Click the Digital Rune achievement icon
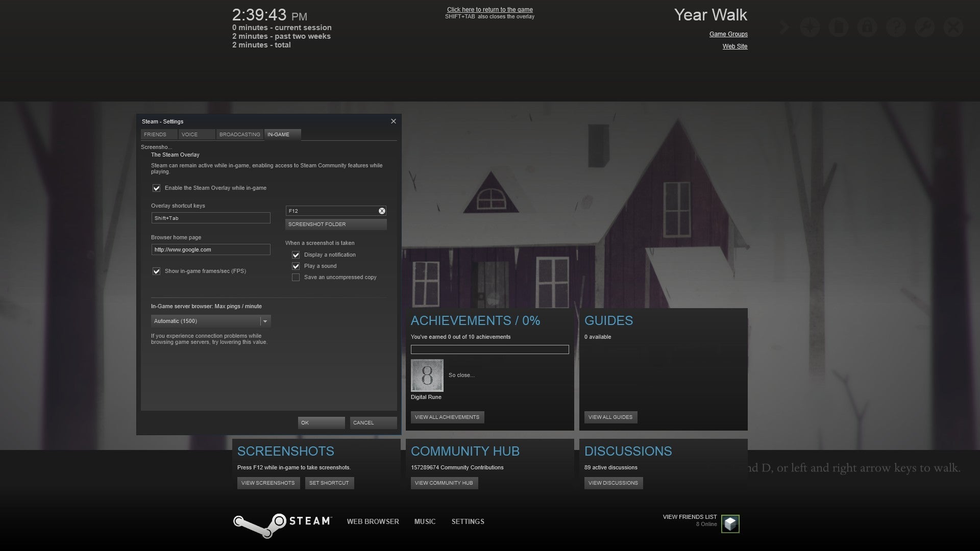 tap(427, 375)
